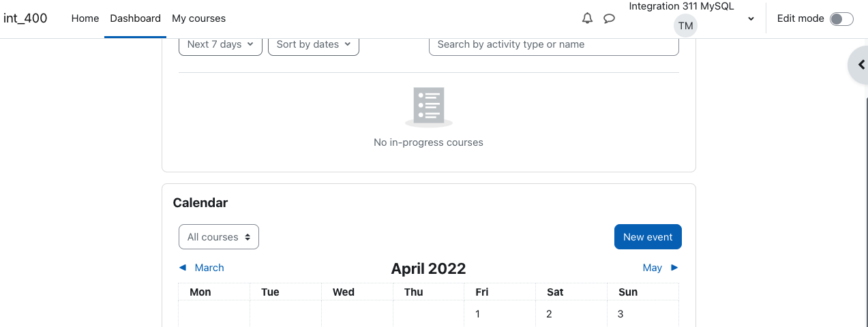868x327 pixels.
Task: Open the notifications bell icon
Action: point(587,18)
